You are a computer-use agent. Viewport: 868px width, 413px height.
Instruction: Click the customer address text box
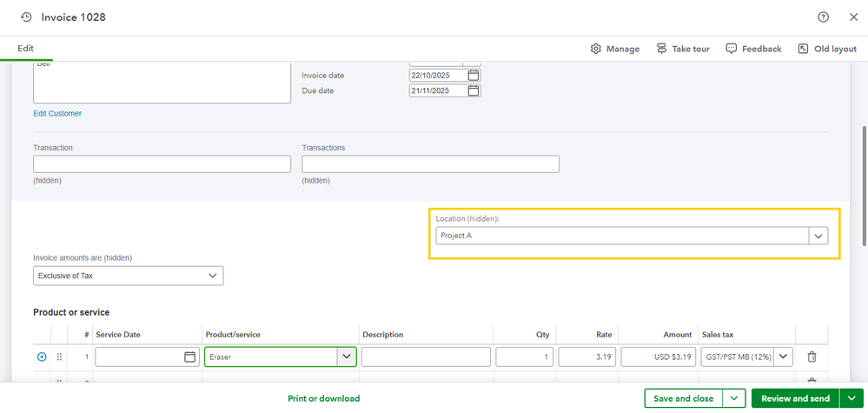coord(162,83)
